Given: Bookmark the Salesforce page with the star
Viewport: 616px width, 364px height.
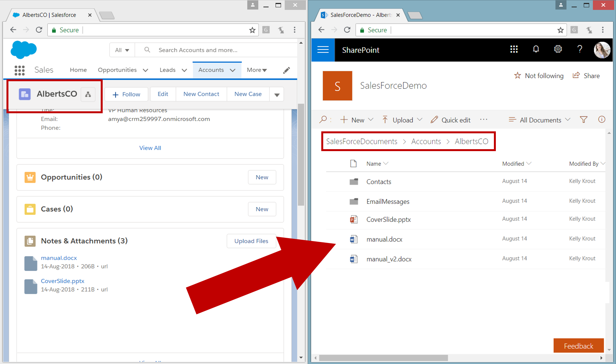Looking at the screenshot, I should pos(252,30).
